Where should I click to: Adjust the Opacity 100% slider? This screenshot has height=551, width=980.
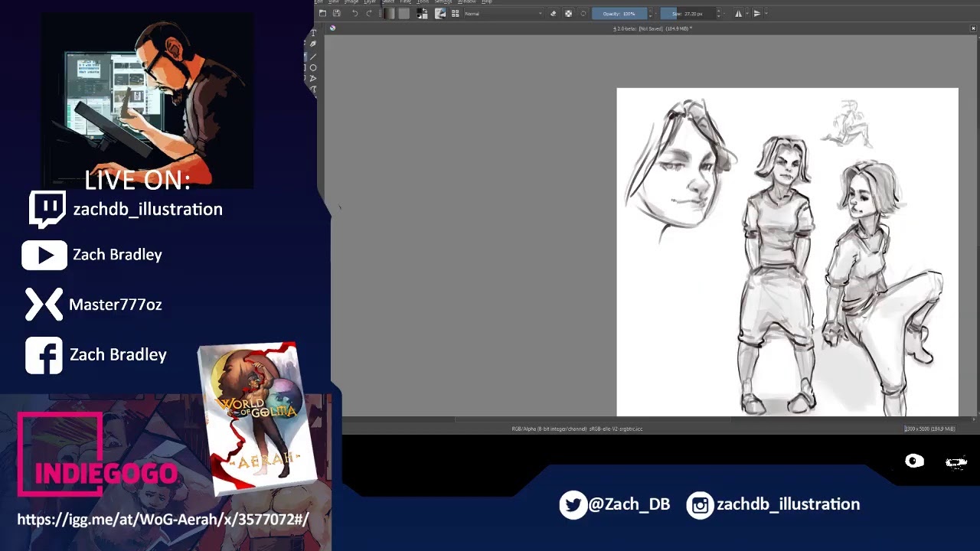coord(619,14)
